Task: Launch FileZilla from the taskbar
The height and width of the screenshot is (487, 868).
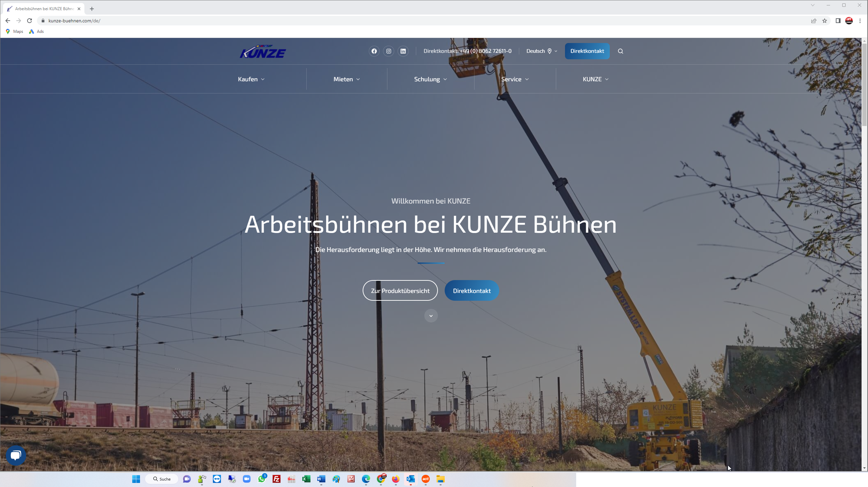Action: (277, 479)
